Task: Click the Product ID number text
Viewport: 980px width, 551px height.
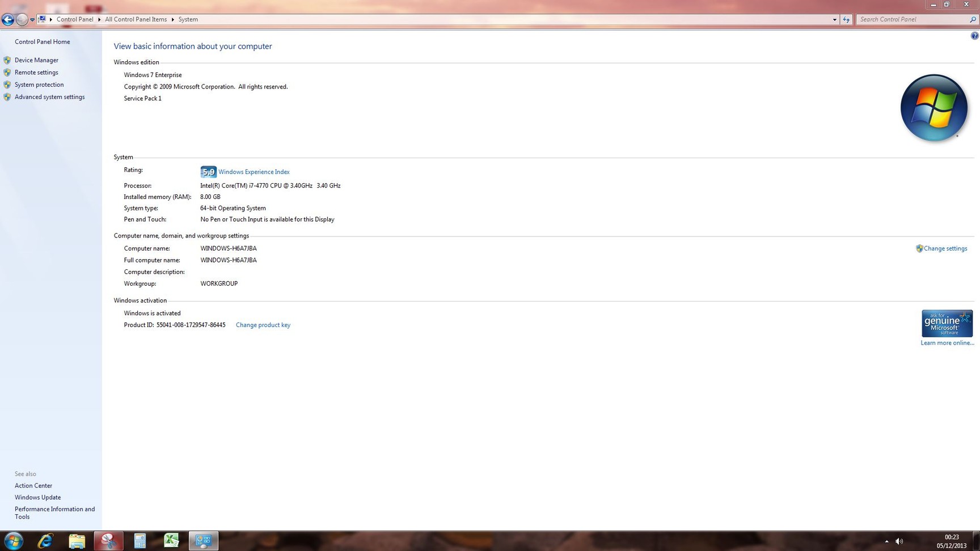Action: (x=191, y=325)
